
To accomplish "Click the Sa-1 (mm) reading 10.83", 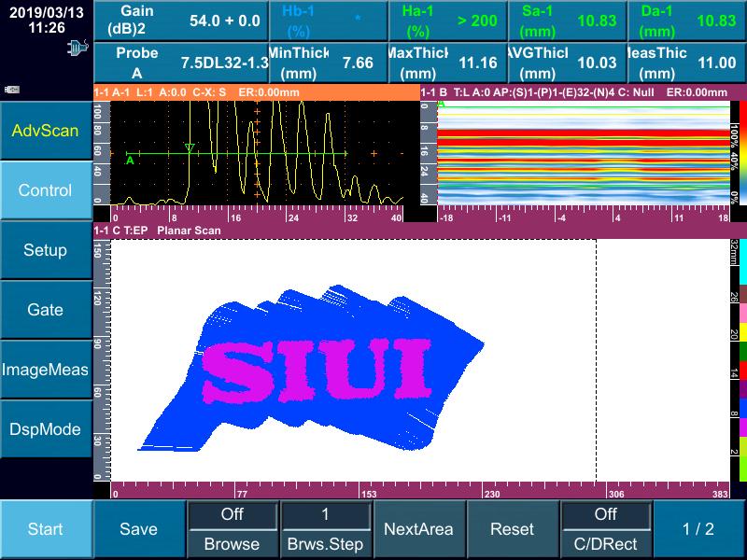I will click(x=597, y=21).
